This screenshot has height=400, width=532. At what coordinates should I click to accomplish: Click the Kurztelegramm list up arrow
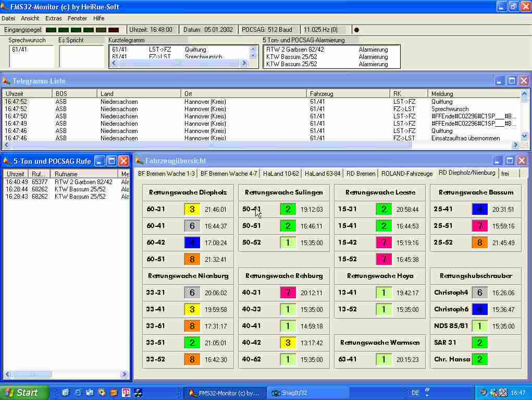(253, 49)
